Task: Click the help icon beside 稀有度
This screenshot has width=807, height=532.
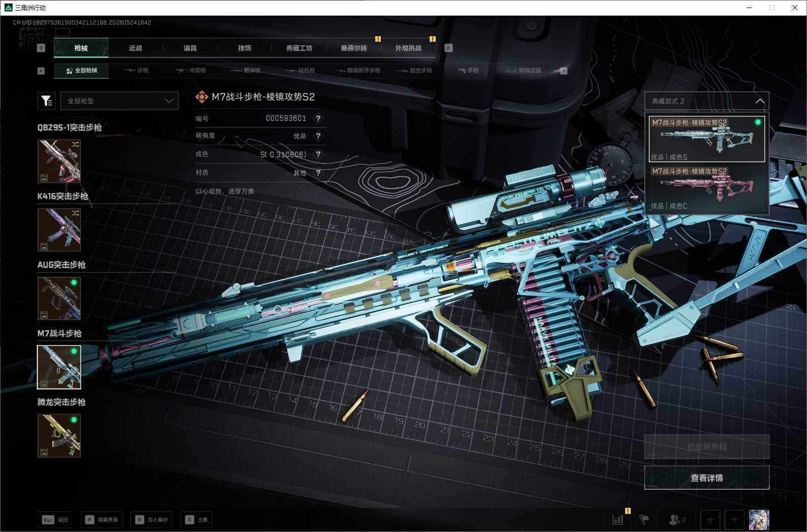Action: pos(318,136)
